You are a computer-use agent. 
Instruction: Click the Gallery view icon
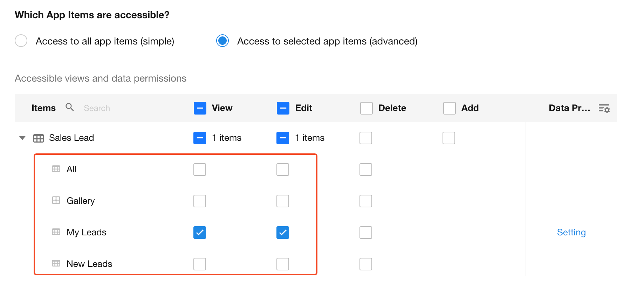click(56, 200)
